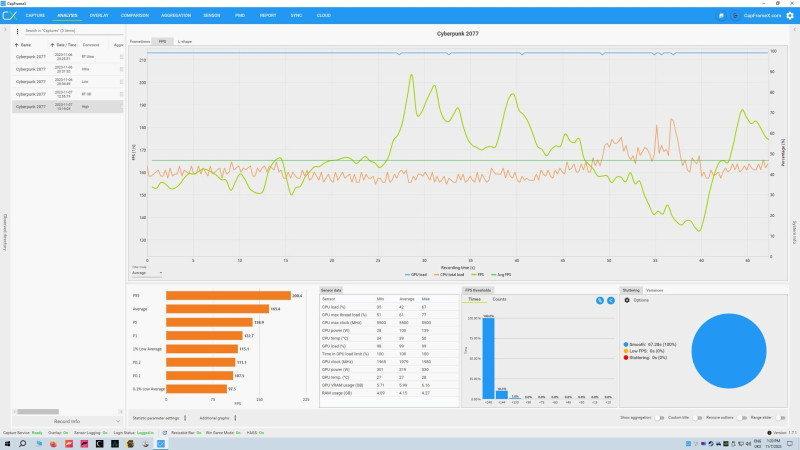
Task: Click the version info icon
Action: (x=769, y=433)
